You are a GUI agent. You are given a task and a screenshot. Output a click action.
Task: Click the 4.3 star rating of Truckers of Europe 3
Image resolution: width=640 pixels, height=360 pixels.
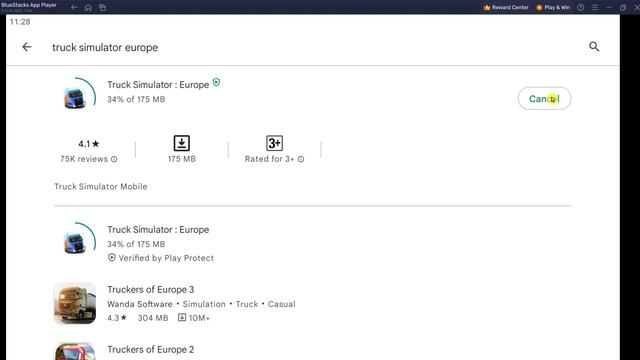[x=117, y=318]
